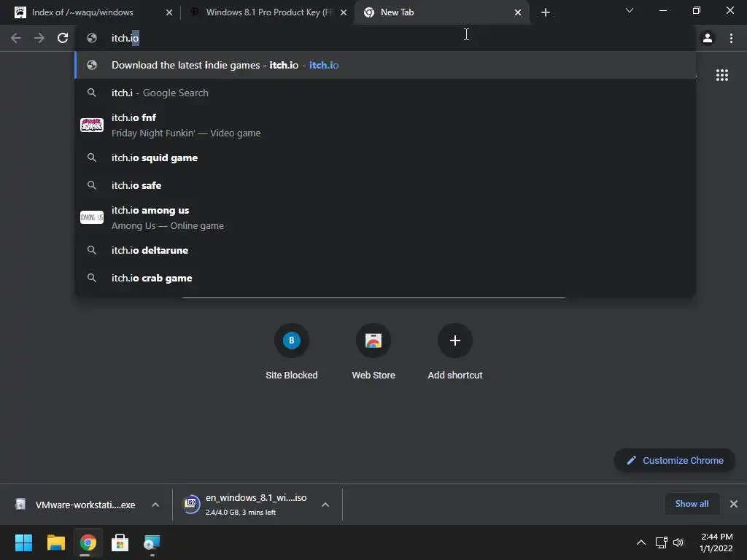
Task: Switch to Windows 8.1 Pro Product Key tab
Action: [x=269, y=12]
